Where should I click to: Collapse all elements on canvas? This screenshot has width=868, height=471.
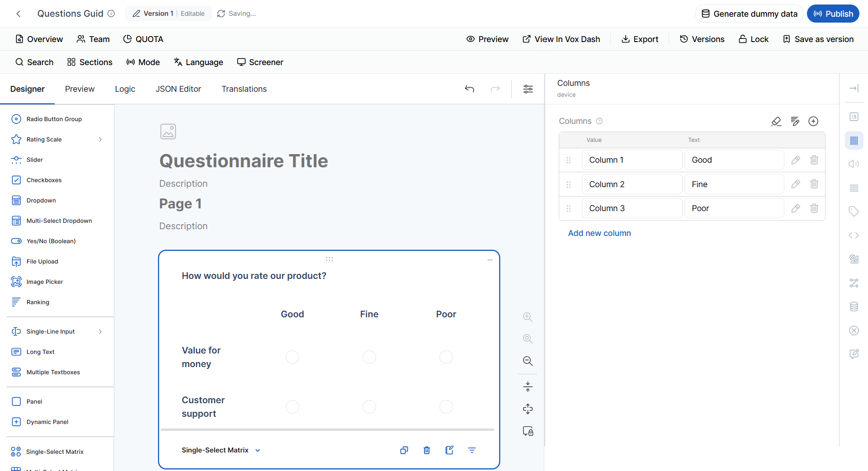tap(528, 387)
